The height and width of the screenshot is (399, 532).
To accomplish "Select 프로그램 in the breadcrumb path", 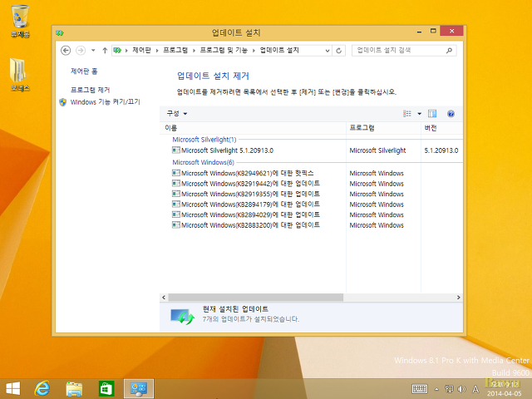I will [x=175, y=50].
